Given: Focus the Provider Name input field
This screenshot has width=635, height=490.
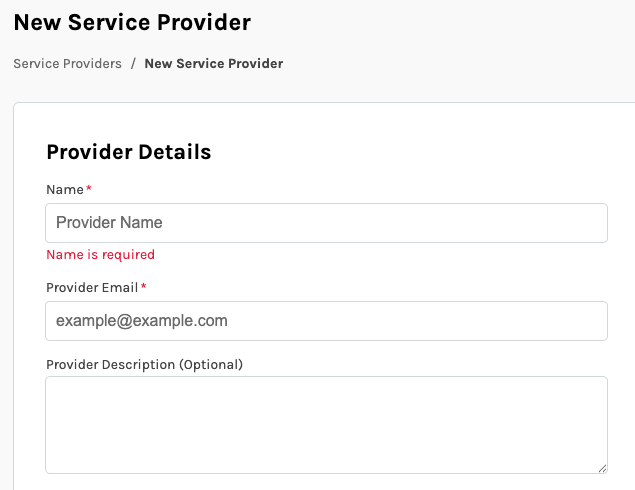Looking at the screenshot, I should tap(326, 223).
